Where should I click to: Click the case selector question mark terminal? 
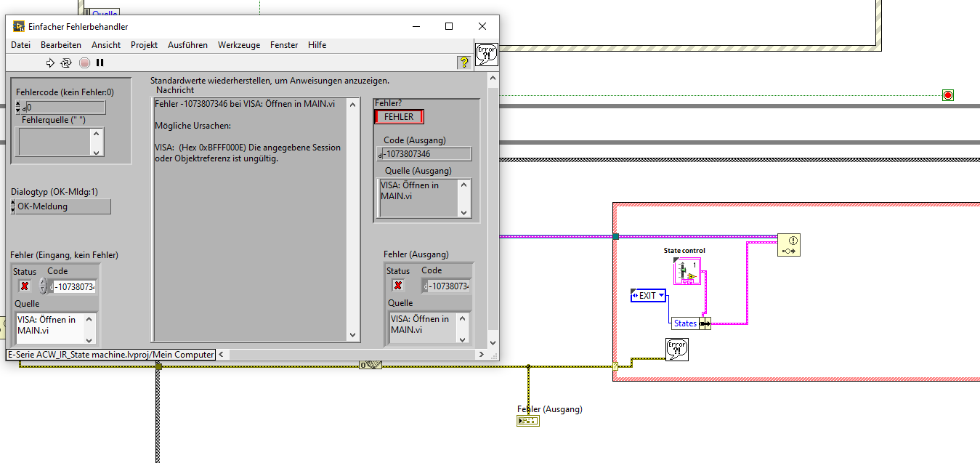616,366
